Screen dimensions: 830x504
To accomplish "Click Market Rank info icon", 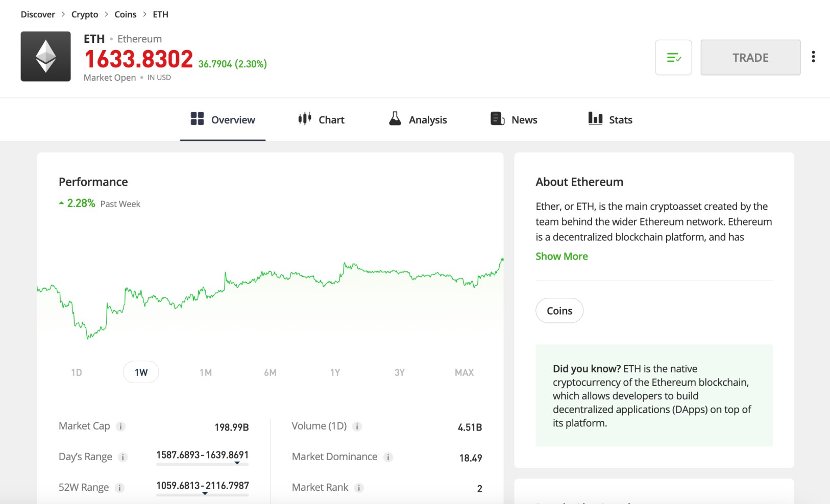I will click(359, 488).
